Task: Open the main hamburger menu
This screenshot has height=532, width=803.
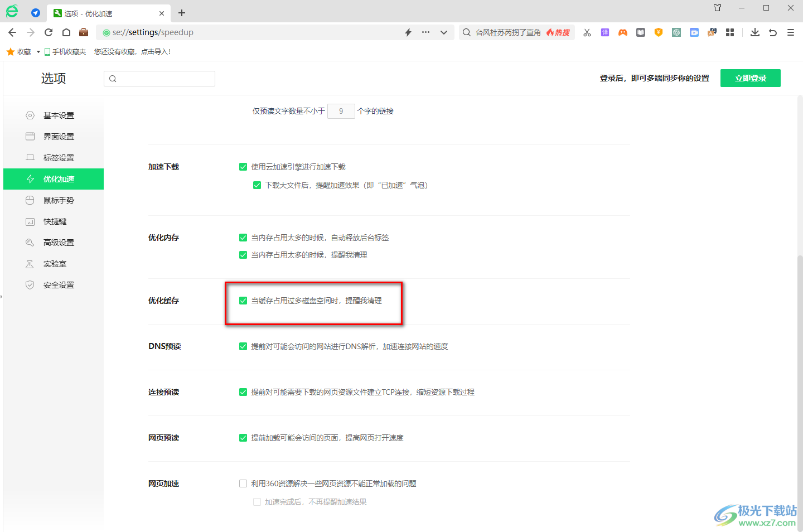Action: click(791, 32)
